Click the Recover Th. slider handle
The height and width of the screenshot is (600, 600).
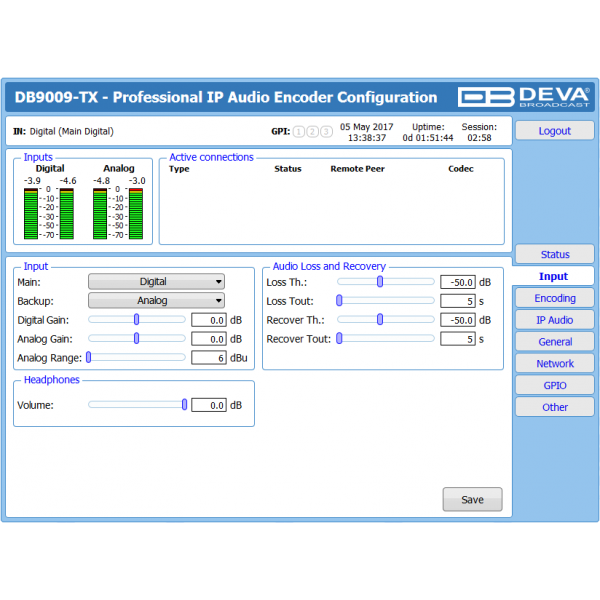tap(380, 319)
